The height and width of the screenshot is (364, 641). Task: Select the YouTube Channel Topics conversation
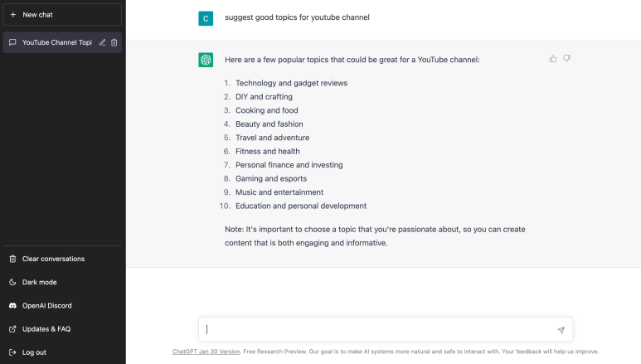click(56, 42)
